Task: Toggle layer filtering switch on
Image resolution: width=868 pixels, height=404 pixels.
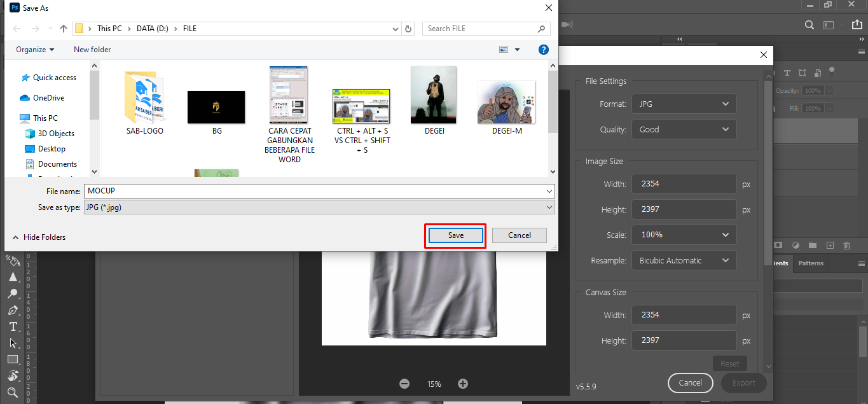Action: tap(832, 73)
